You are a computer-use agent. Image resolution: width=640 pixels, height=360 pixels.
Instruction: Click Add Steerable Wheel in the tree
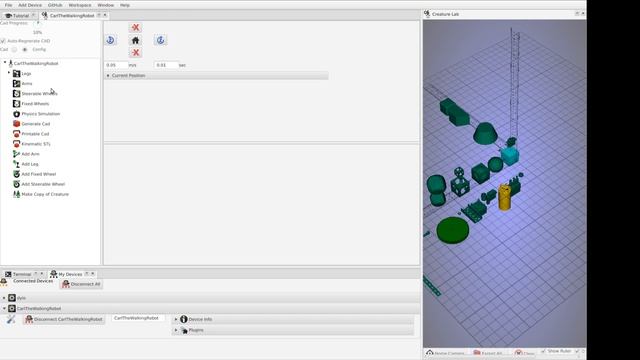43,184
